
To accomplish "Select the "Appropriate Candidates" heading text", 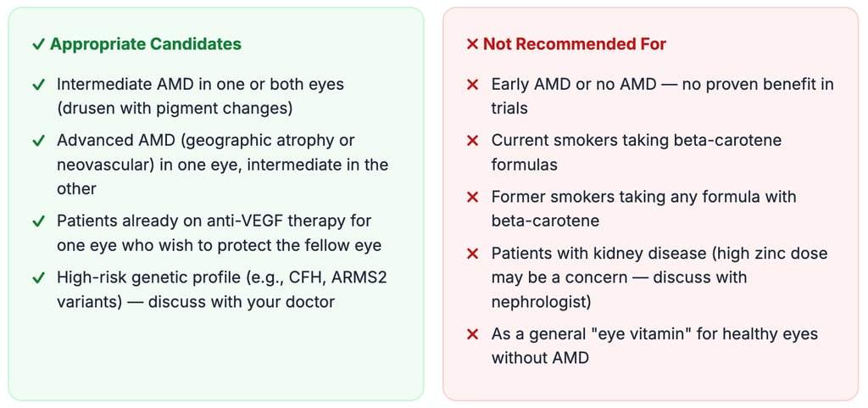I will 145,44.
